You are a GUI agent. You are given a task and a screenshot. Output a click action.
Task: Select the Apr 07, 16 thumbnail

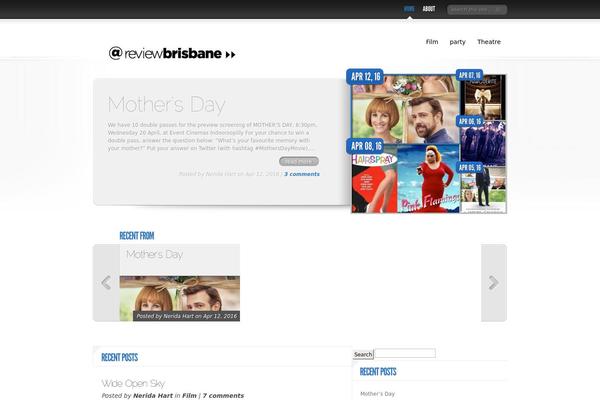point(483,98)
